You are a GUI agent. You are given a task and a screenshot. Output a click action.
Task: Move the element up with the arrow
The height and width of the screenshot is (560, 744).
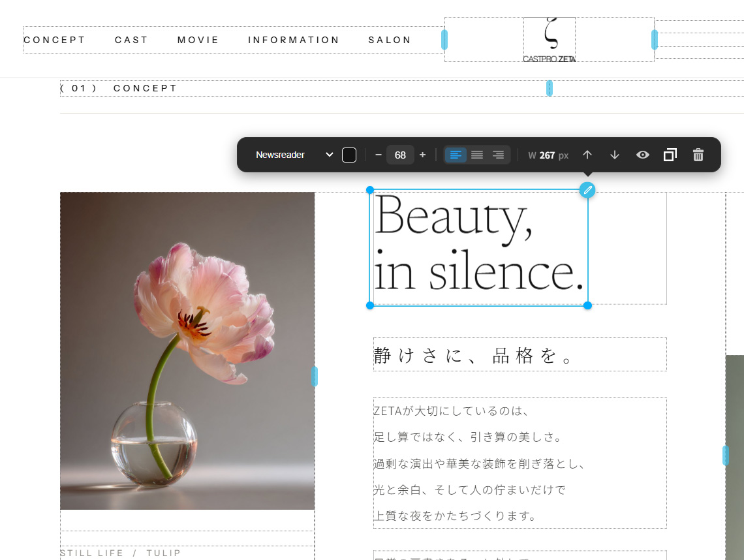587,155
